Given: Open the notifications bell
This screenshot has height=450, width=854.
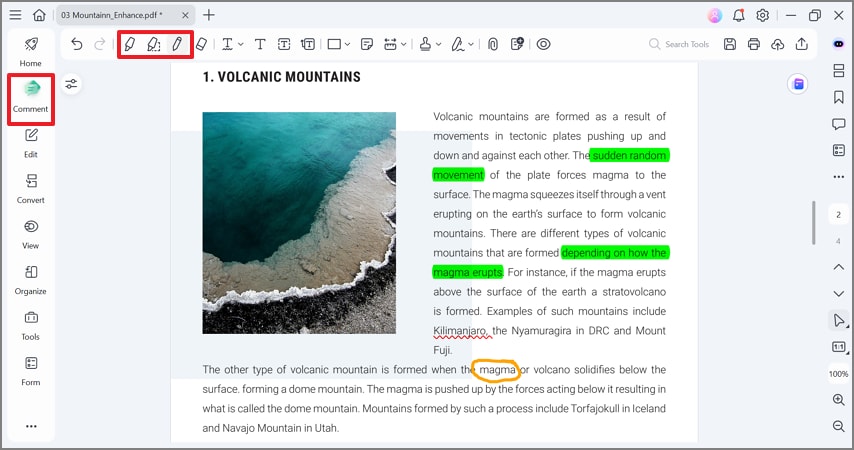Looking at the screenshot, I should [x=739, y=15].
